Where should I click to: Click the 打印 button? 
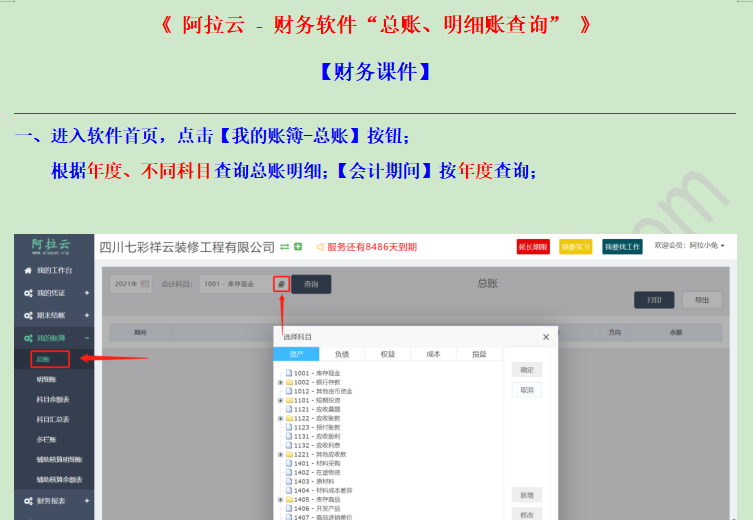pos(654,300)
